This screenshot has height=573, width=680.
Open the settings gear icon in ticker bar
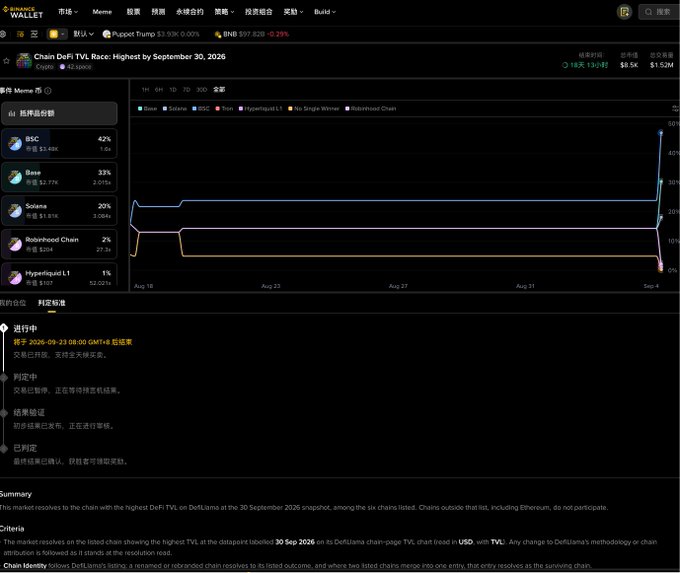[3, 34]
